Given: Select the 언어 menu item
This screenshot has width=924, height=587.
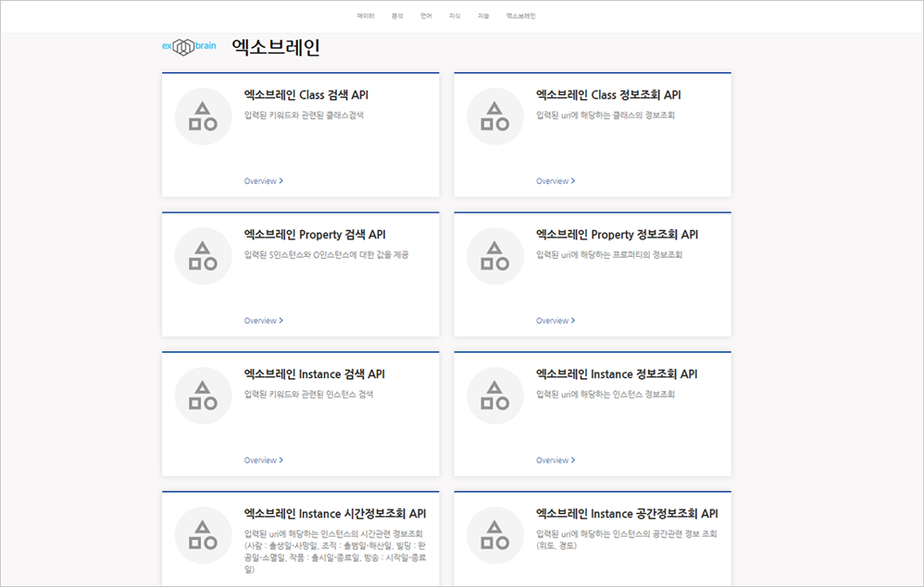Looking at the screenshot, I should point(426,16).
